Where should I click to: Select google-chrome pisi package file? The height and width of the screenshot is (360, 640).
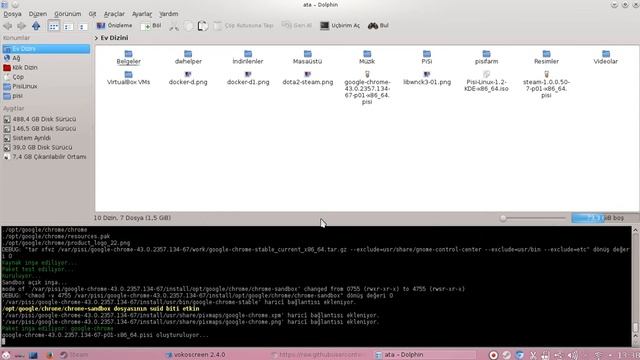[367, 88]
